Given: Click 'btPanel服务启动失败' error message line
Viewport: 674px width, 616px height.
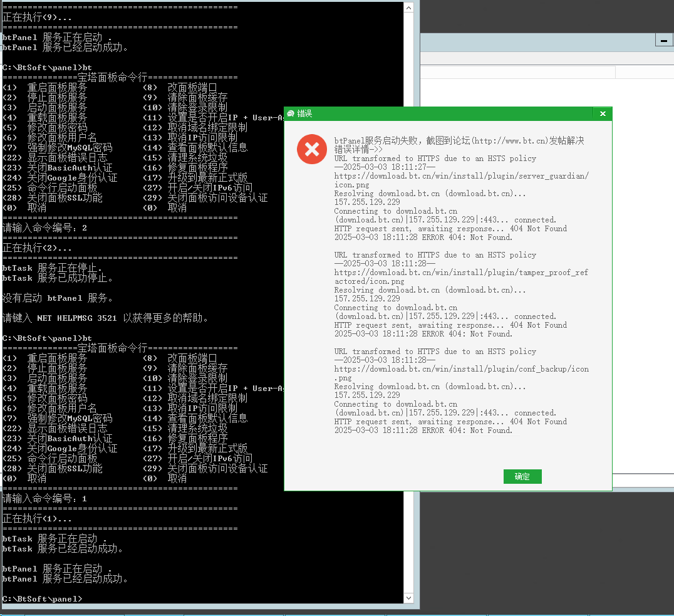Looking at the screenshot, I should click(459, 140).
